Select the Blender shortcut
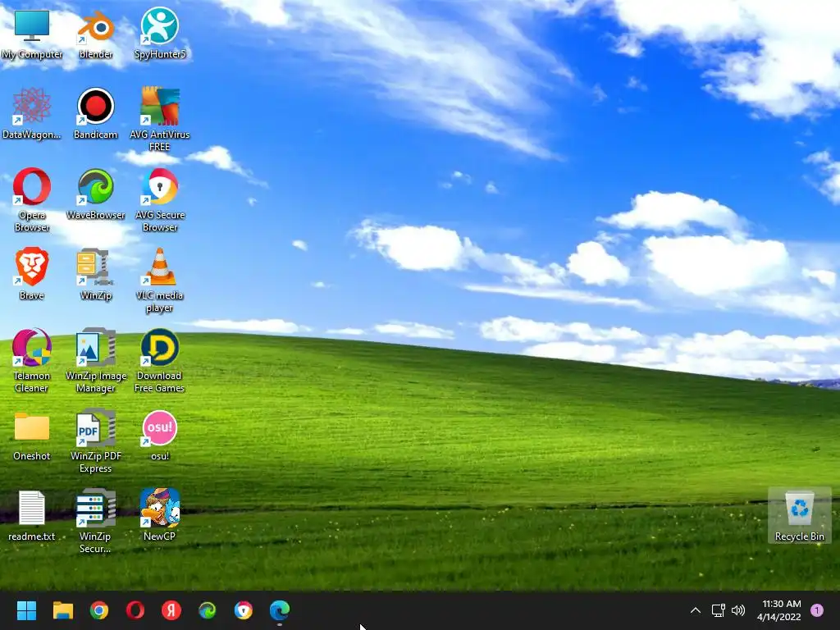The image size is (840, 630). (x=96, y=34)
